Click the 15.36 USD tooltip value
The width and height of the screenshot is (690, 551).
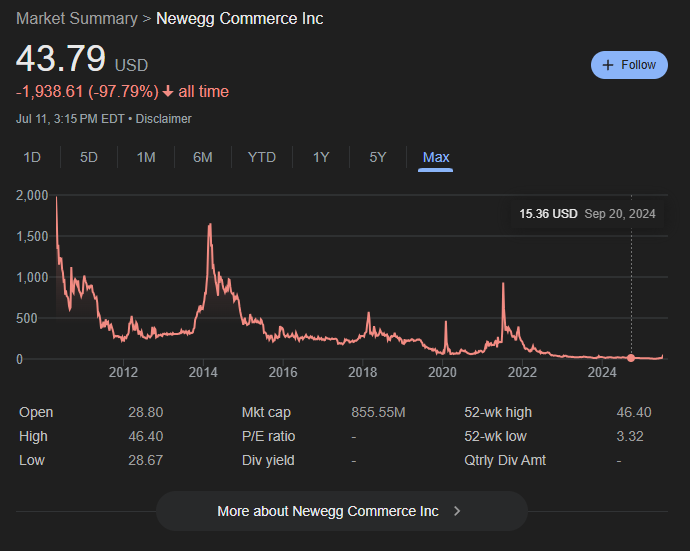(548, 214)
